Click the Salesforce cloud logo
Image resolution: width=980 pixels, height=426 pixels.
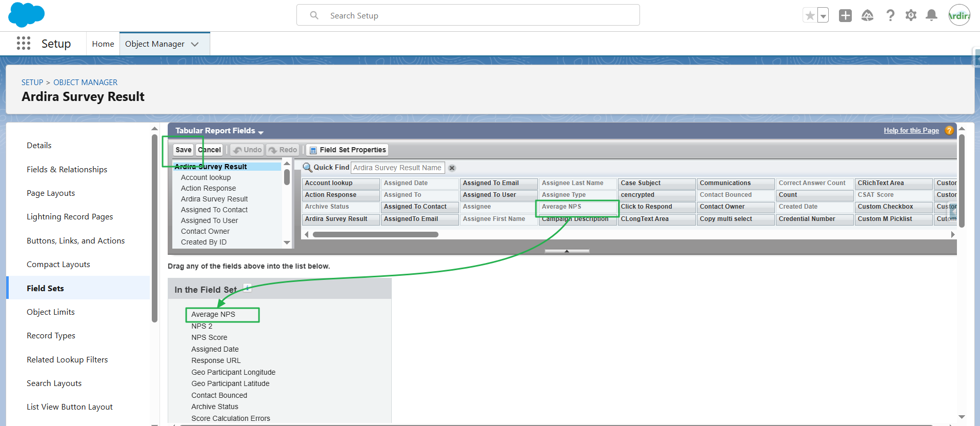tap(27, 15)
